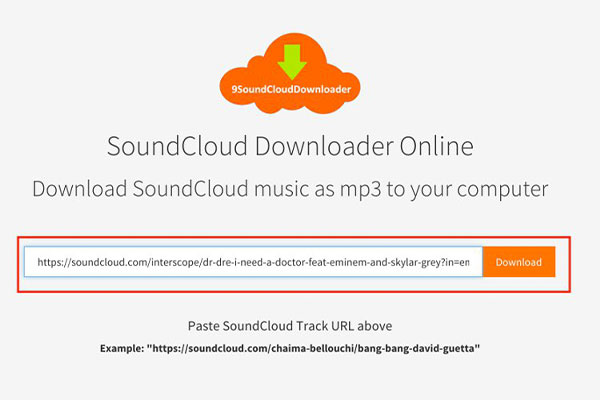600x400 pixels.
Task: Click the pasted soundcloud.com/interscope URL text
Action: (253, 262)
